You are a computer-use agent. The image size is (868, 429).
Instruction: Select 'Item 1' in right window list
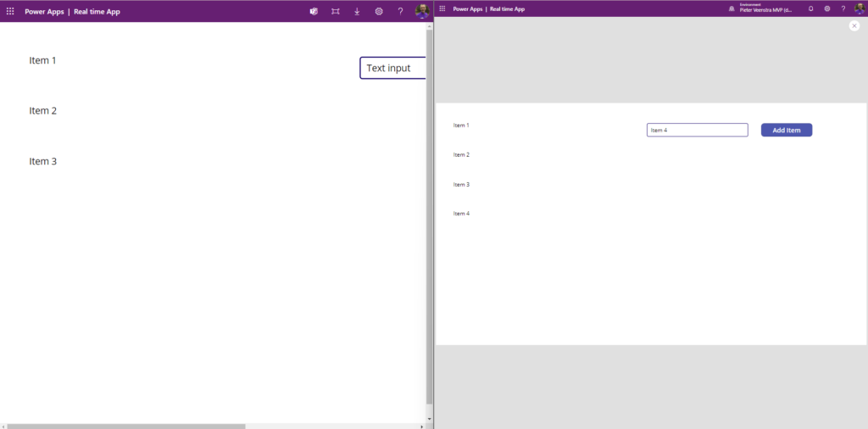461,125
